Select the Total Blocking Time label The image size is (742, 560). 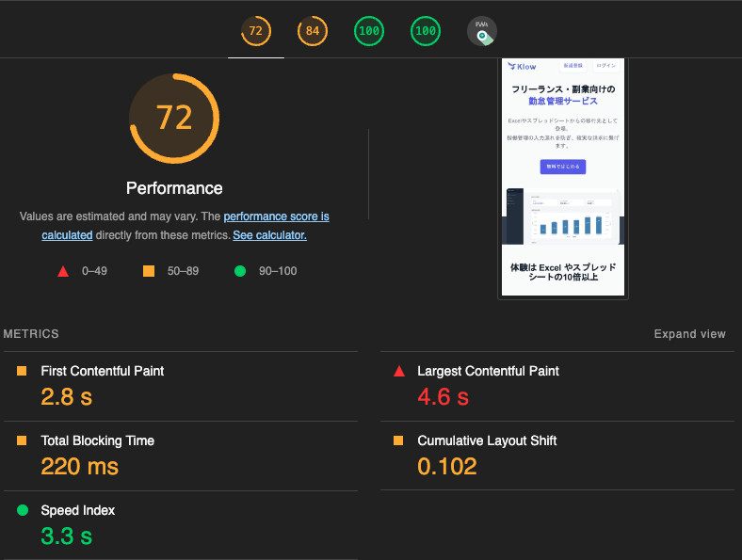(98, 440)
